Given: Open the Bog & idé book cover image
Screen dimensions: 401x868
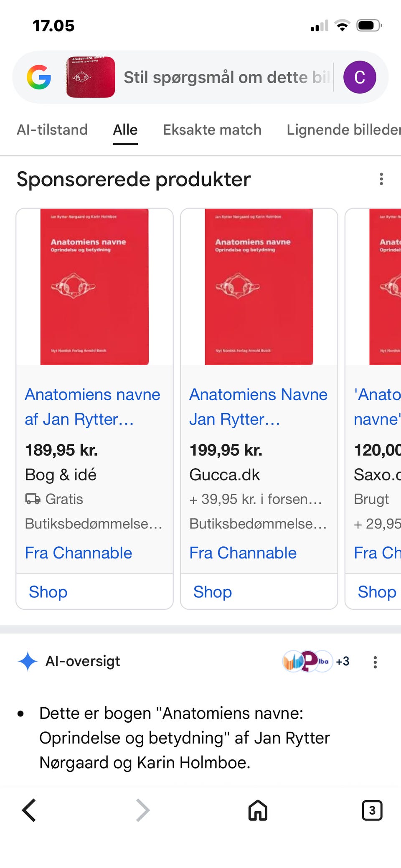Looking at the screenshot, I should point(94,287).
